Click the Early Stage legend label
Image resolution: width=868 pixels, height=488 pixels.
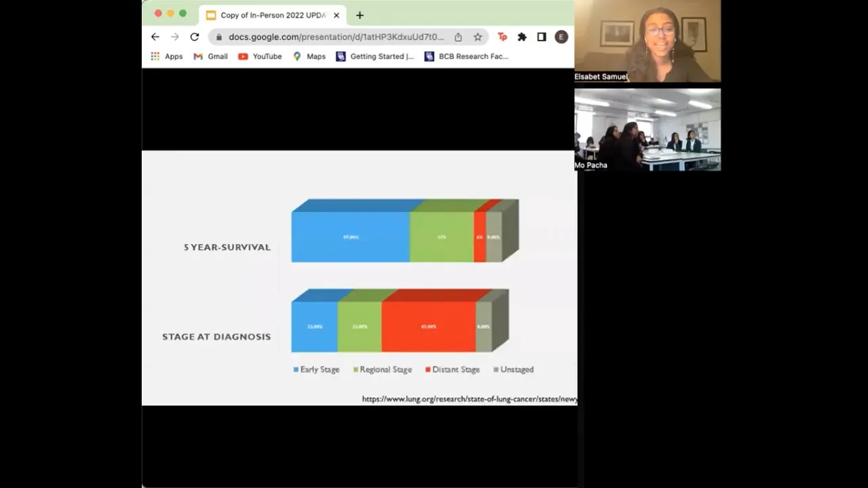tap(319, 370)
